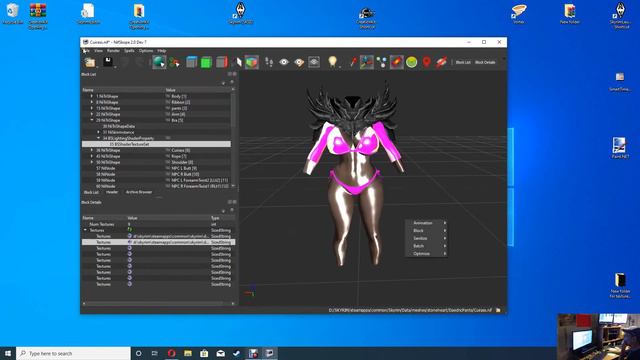
Task: Expand the 8 NiTriShape Ribbon node
Action: [92, 102]
